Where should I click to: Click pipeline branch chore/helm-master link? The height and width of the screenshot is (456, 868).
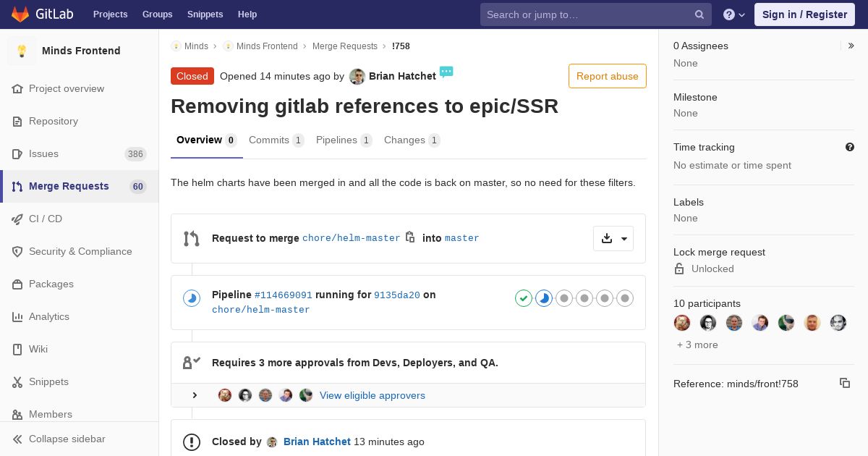(x=261, y=310)
